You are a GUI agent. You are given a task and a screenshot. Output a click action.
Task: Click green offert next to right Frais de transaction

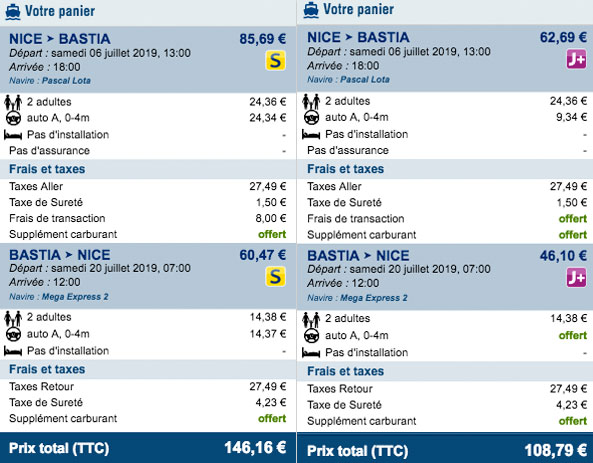coord(573,219)
